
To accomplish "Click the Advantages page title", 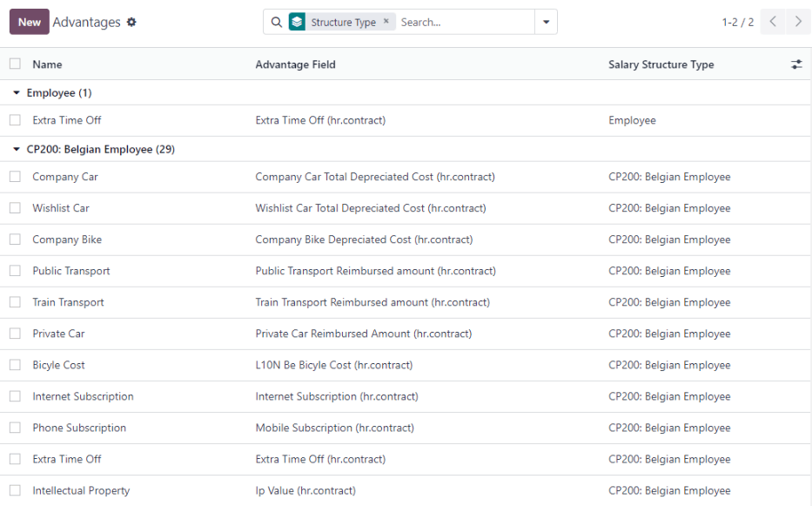I will coord(86,23).
